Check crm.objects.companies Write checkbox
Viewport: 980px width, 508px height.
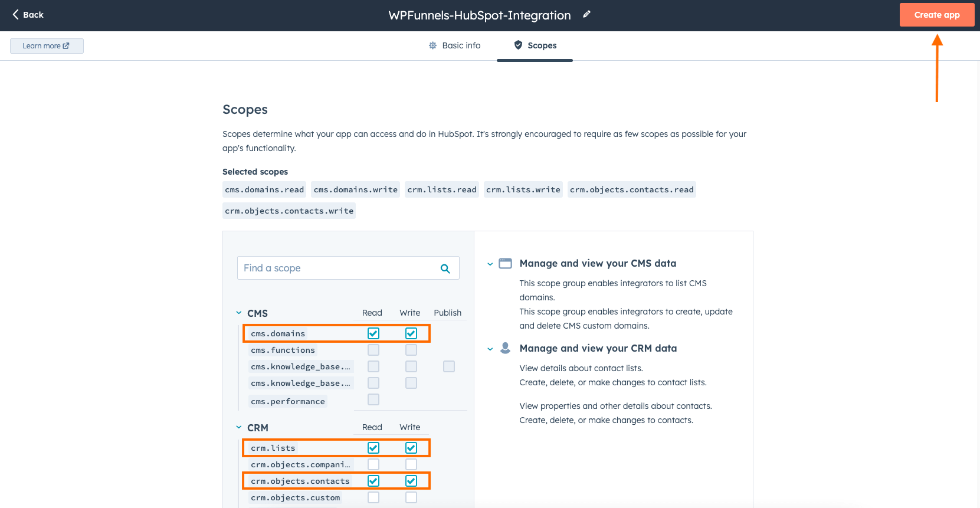tap(411, 464)
